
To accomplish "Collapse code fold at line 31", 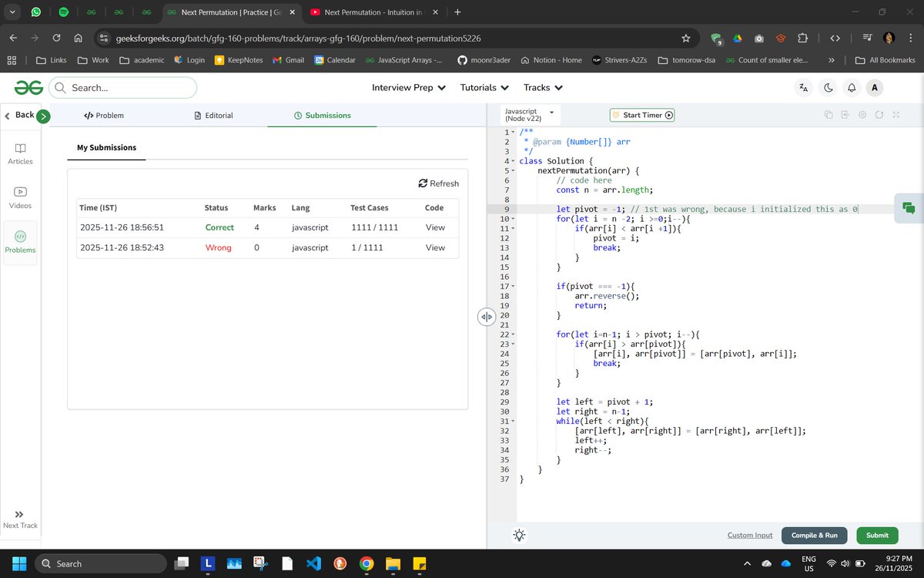I will (x=513, y=421).
